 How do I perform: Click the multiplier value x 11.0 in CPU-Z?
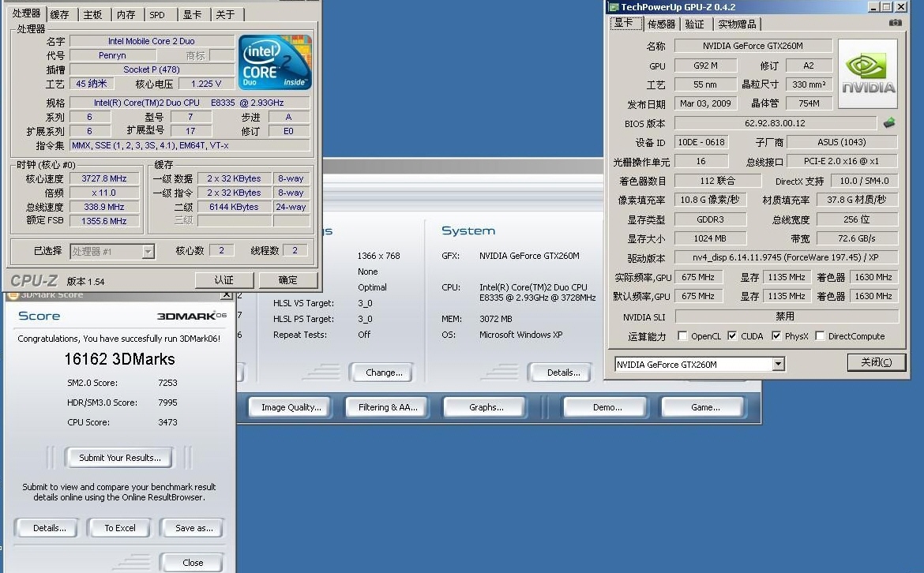(x=104, y=193)
